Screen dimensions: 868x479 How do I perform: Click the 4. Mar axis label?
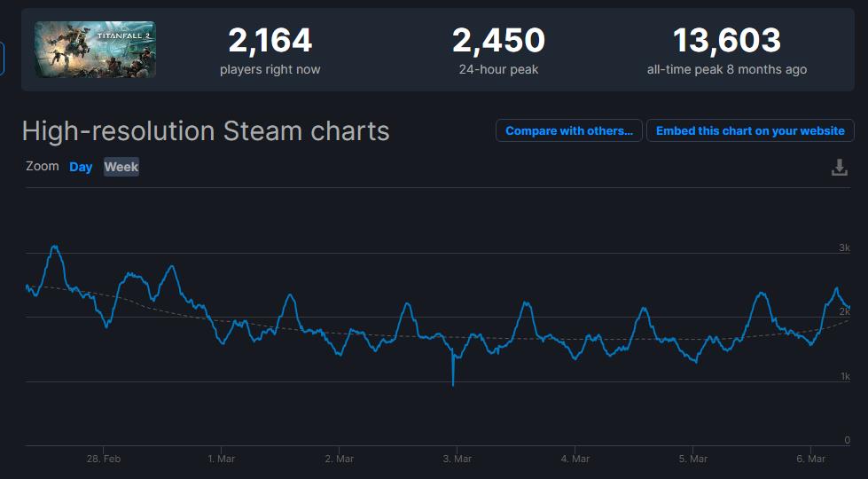pyautogui.click(x=575, y=459)
